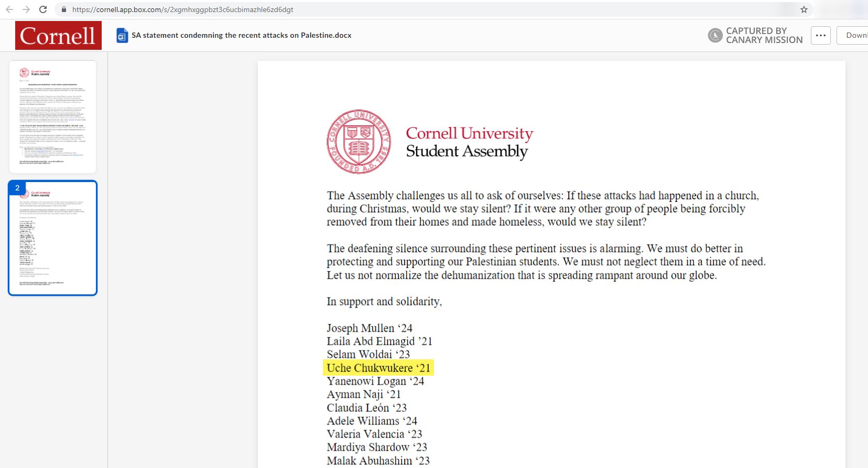Click the name Selam Woldai '23

[x=368, y=355]
